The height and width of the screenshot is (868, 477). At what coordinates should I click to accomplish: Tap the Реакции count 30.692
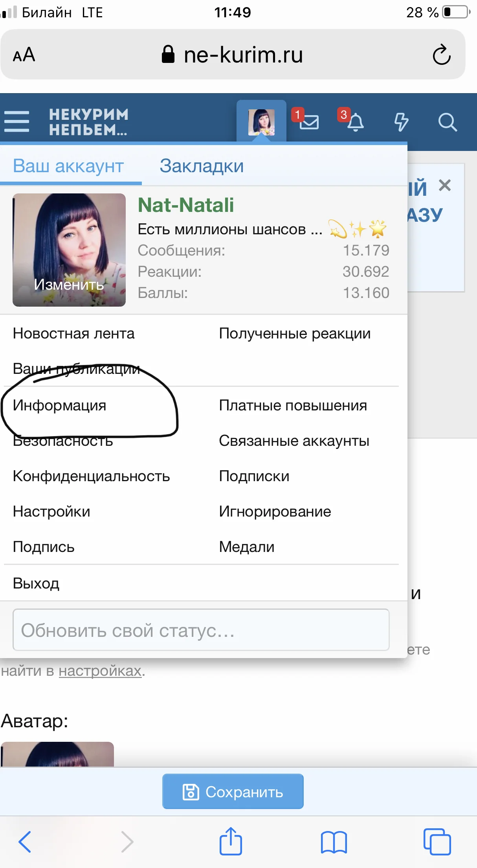(366, 272)
